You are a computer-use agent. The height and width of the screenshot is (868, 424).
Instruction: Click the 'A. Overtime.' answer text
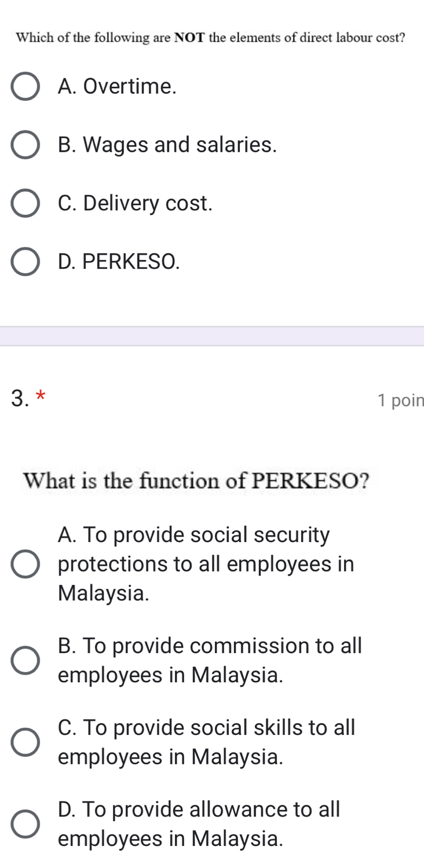(117, 87)
